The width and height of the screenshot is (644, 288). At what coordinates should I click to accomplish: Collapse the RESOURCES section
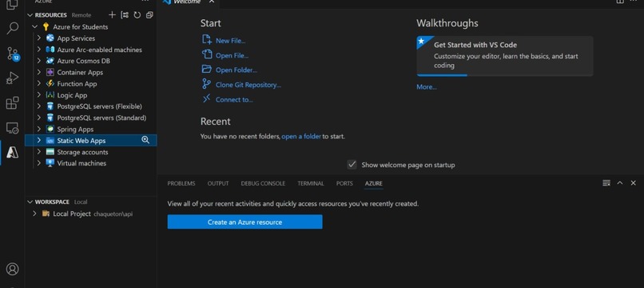click(30, 15)
